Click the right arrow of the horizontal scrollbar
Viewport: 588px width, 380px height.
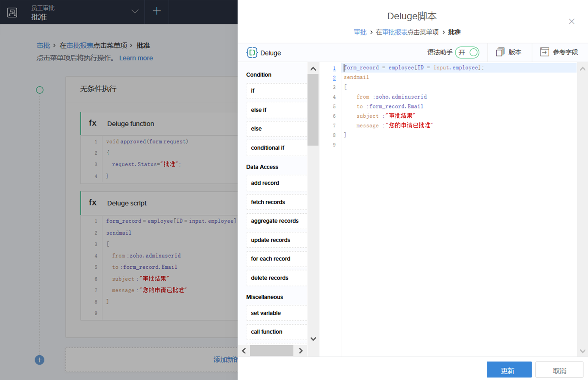click(301, 351)
